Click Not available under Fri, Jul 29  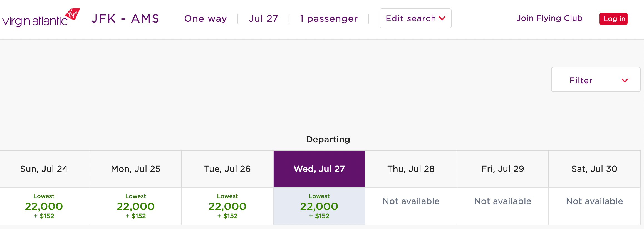pos(502,201)
